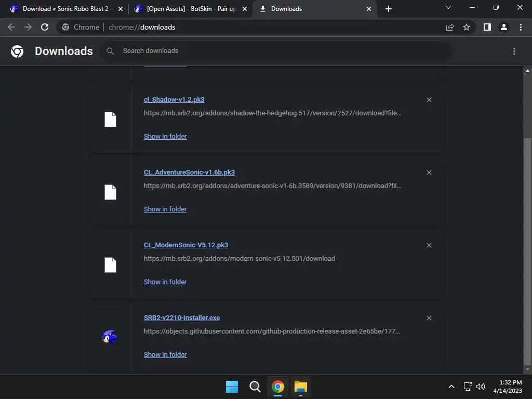Select the Downloads tab

coord(314,9)
